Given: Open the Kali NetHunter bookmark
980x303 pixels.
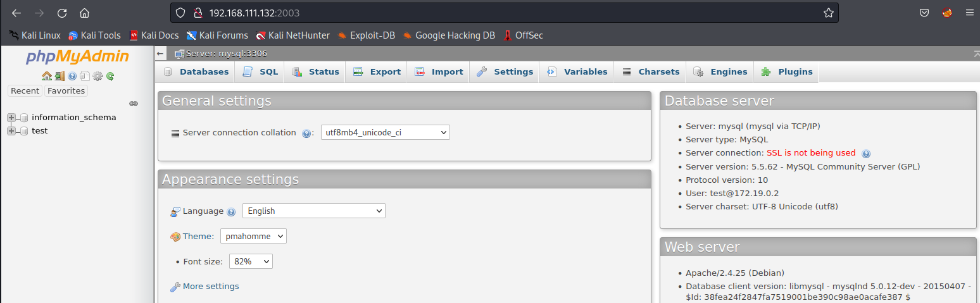Looking at the screenshot, I should (x=293, y=35).
